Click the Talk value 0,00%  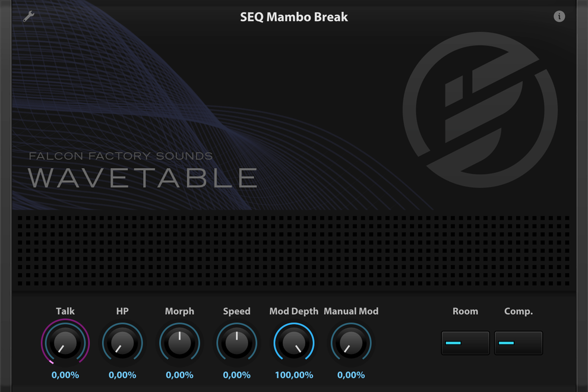tap(65, 375)
